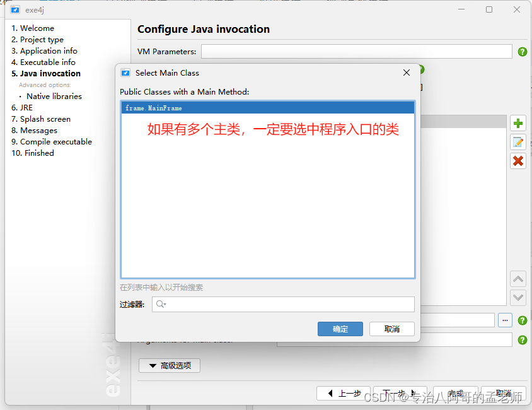Click the down arrow to move entry down
This screenshot has height=410, width=532.
[518, 297]
